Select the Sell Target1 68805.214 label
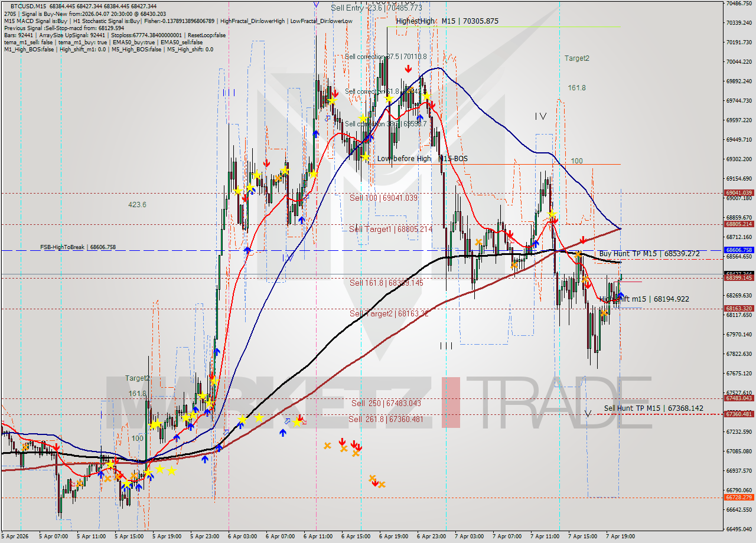Viewport: 756px width, 543px height. (x=390, y=229)
